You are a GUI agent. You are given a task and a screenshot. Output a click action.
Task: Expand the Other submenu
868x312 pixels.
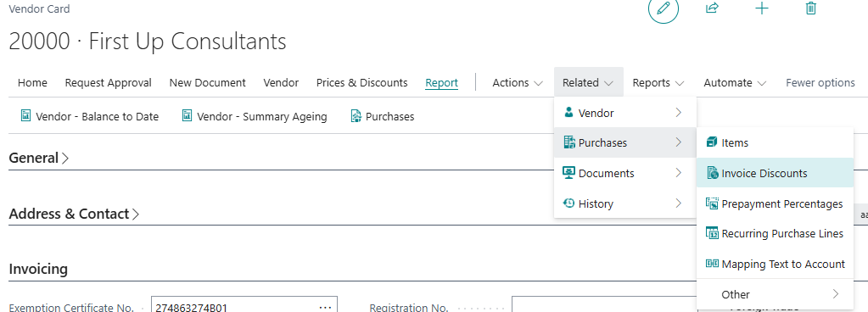pyautogui.click(x=775, y=294)
